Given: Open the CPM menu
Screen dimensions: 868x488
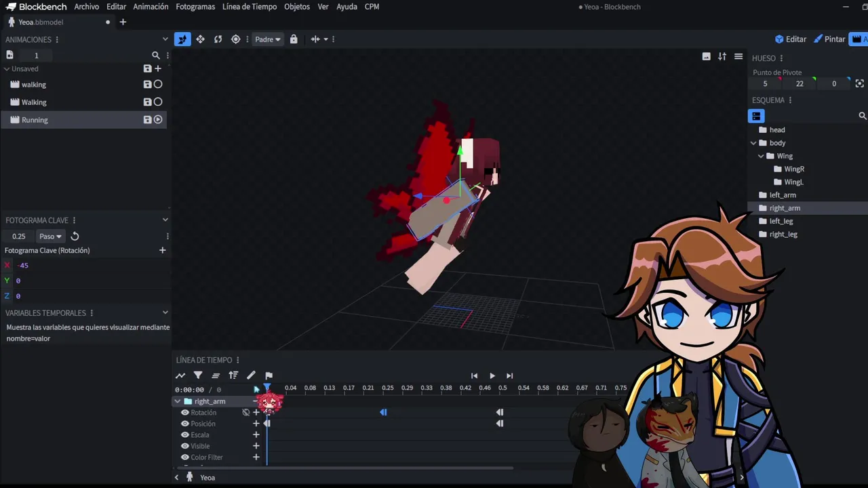Looking at the screenshot, I should coord(372,7).
